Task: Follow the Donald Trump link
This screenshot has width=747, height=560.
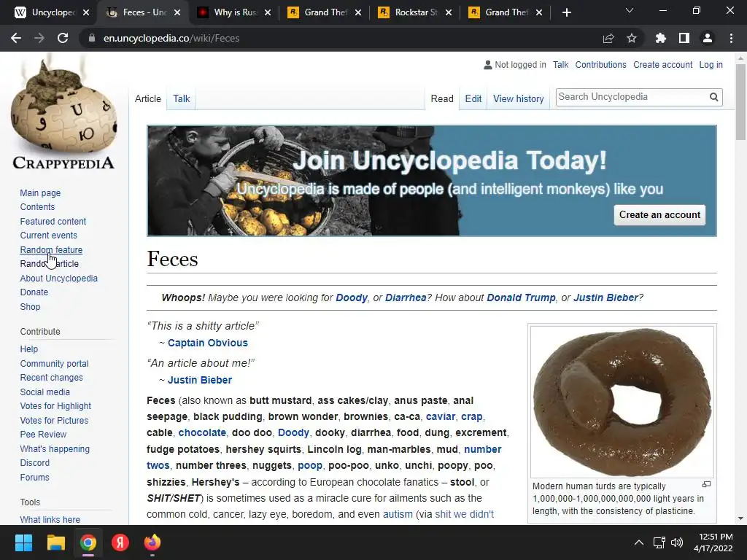Action: (521, 297)
